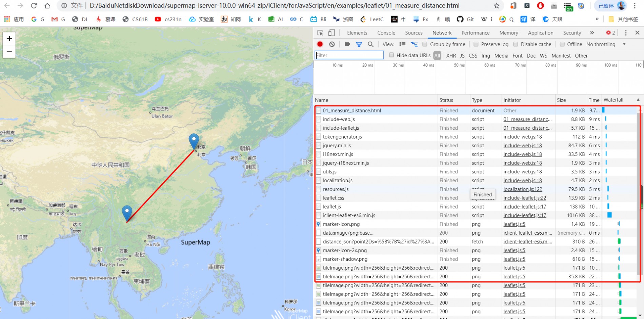Follow the localization.js:122 initiator link
This screenshot has width=644, height=319.
pyautogui.click(x=523, y=189)
